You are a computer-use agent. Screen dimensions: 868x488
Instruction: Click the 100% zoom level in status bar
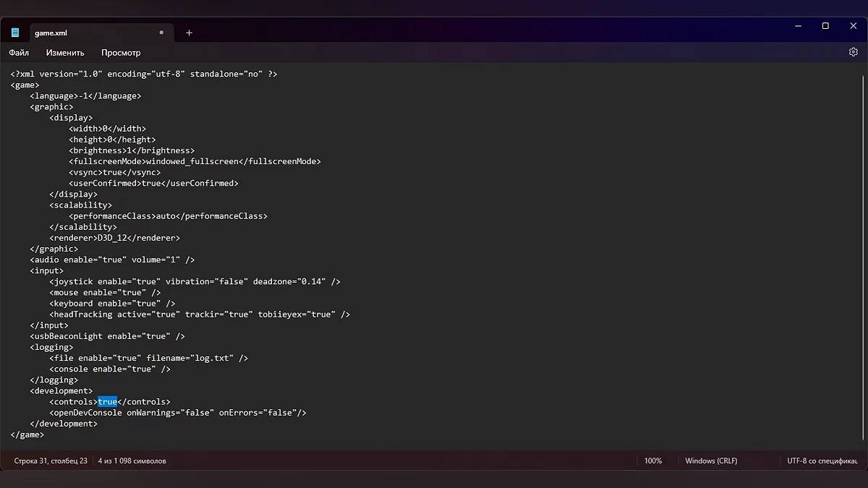[653, 461]
